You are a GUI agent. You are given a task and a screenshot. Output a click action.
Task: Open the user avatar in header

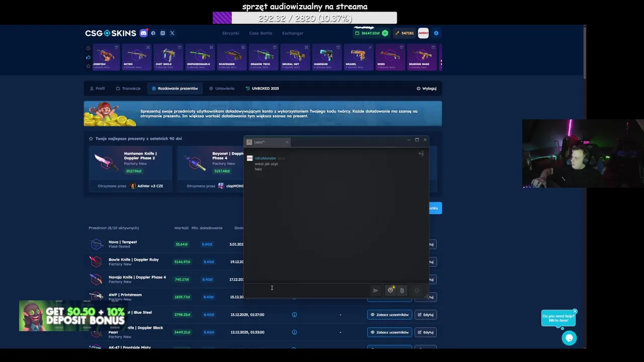423,33
